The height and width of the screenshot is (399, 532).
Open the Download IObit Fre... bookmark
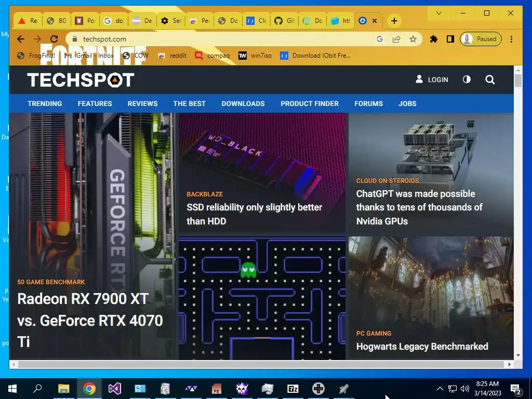click(315, 55)
